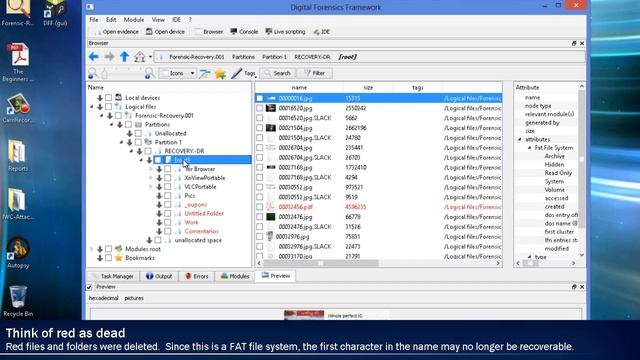
Task: Tick the checkbox for Forensic-Recovery.001 tree node
Action: [118, 116]
